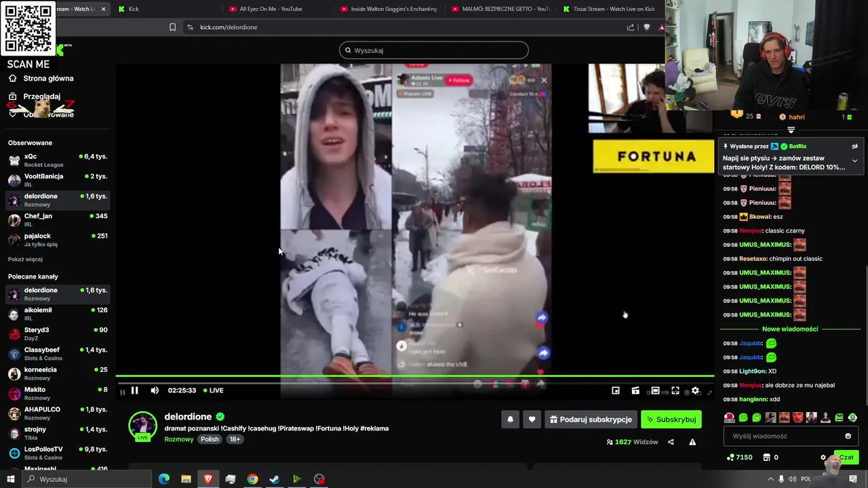
Task: Enable notifications with the bell button
Action: click(x=510, y=420)
